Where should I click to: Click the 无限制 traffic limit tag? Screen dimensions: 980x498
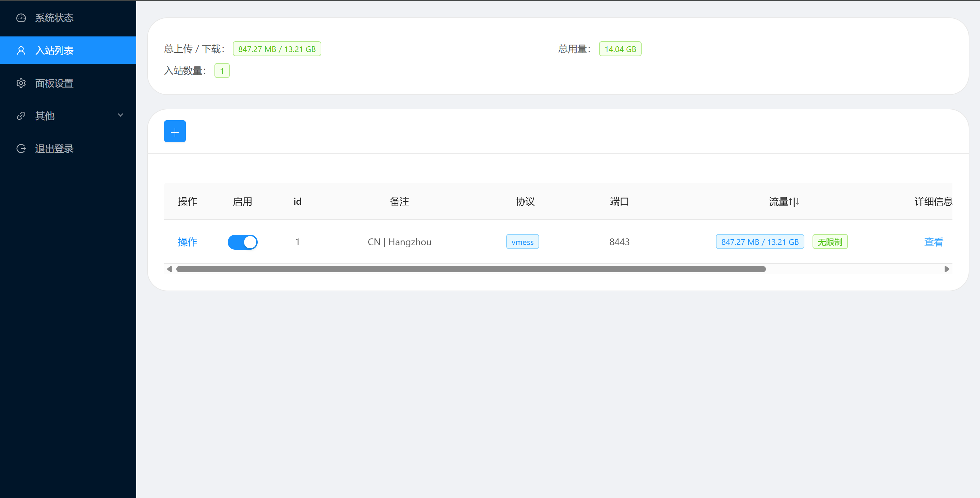click(830, 242)
